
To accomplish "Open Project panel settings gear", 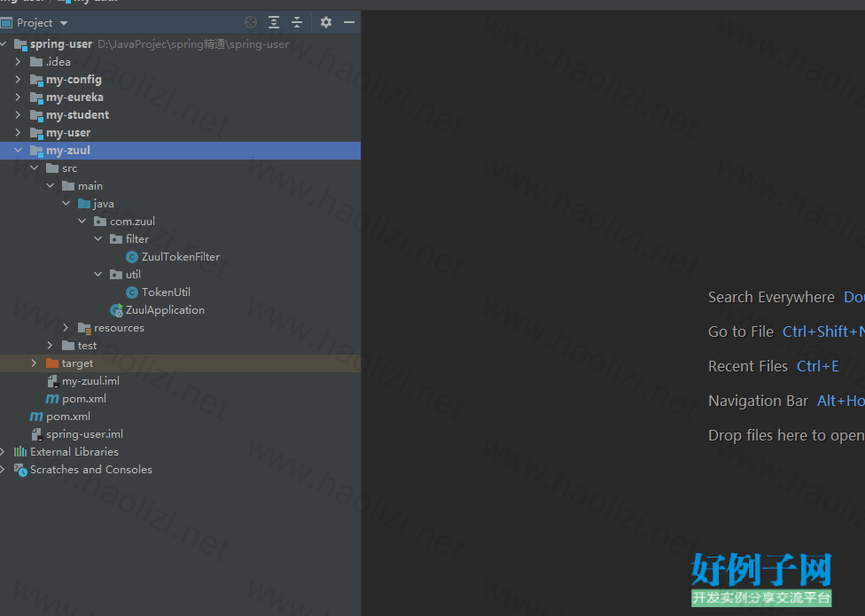I will click(326, 22).
